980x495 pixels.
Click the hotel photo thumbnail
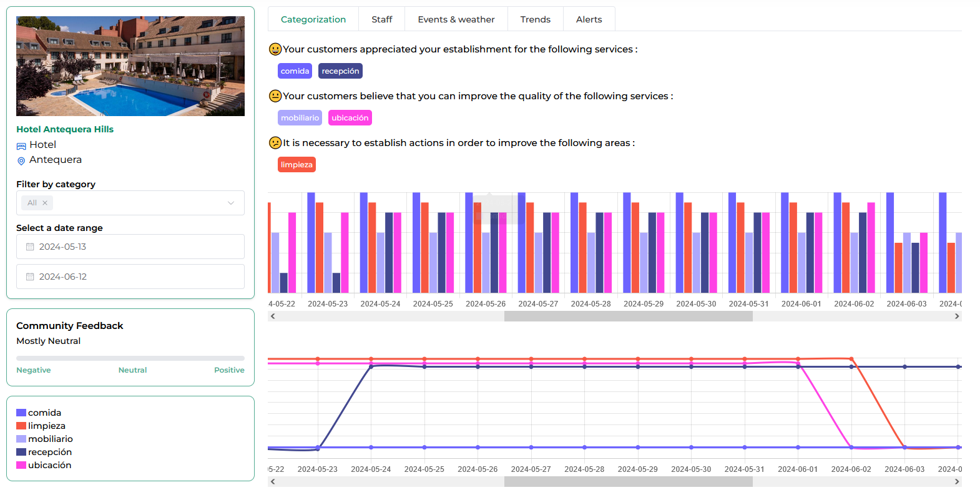[130, 66]
